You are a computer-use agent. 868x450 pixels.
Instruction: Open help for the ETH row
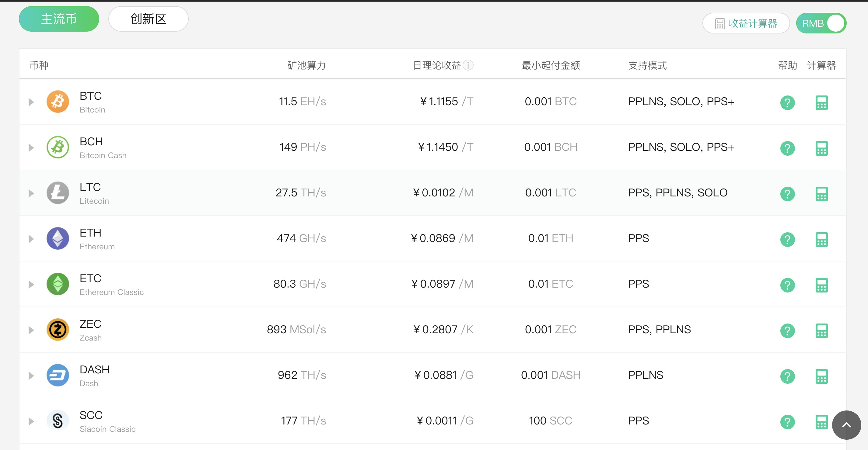(787, 239)
